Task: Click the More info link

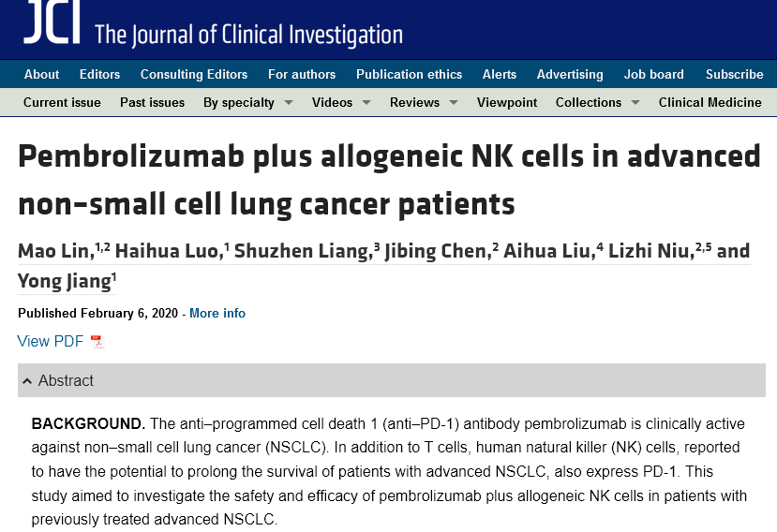Action: click(217, 313)
